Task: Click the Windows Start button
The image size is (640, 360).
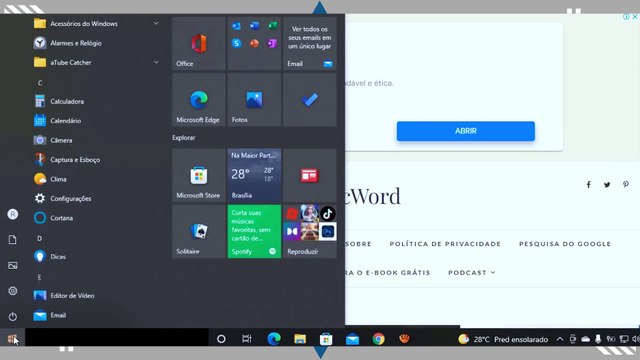Action: pyautogui.click(x=12, y=338)
